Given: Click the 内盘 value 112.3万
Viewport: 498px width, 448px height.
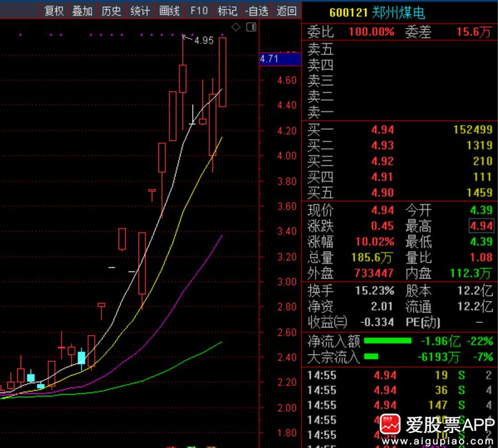Looking at the screenshot, I should pos(470,273).
